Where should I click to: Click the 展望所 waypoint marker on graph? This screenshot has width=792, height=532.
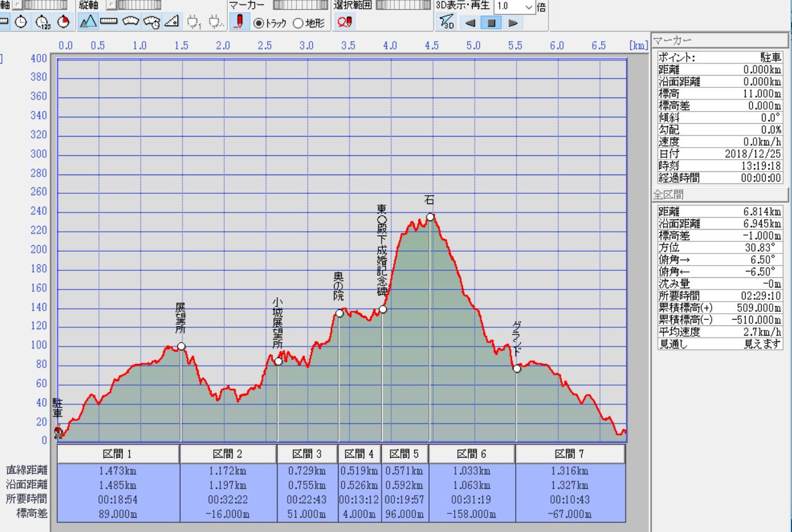pos(181,347)
